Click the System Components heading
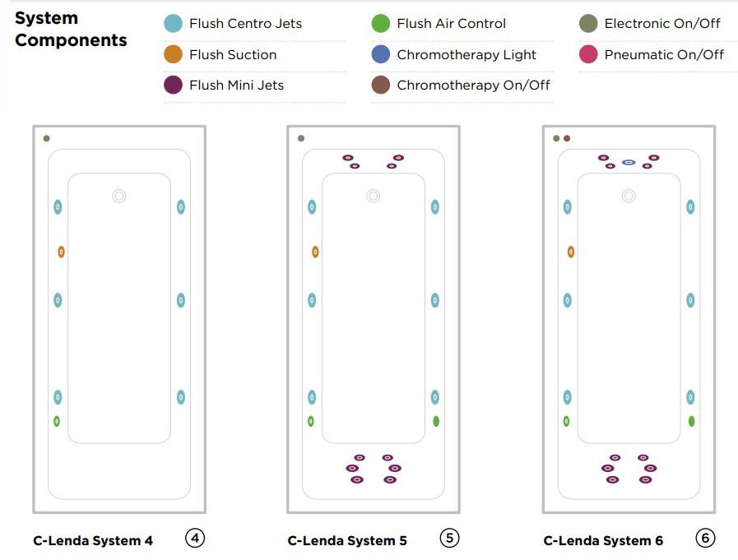This screenshot has height=560, width=738. (71, 29)
